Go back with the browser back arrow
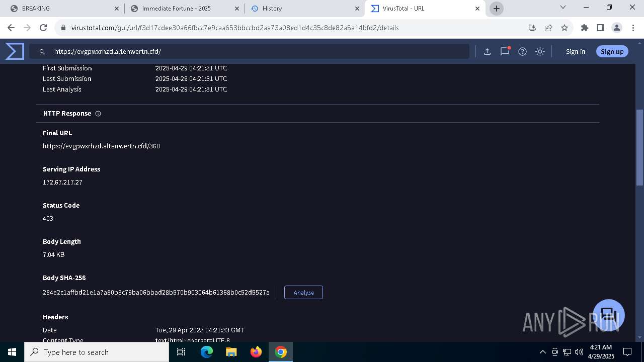This screenshot has width=644, height=362. [11, 28]
